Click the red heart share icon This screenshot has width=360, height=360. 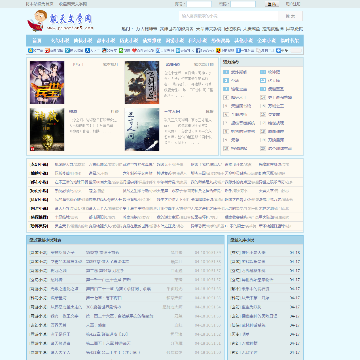pyautogui.click(x=134, y=50)
